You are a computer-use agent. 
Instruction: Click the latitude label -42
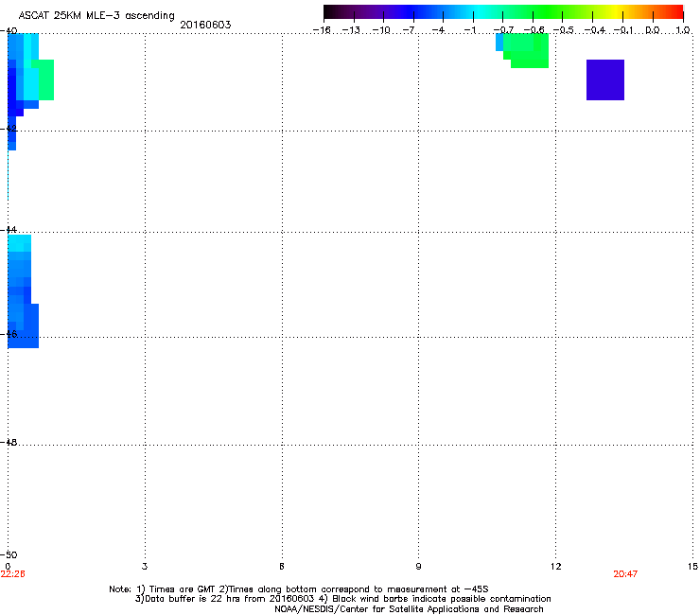click(9, 129)
